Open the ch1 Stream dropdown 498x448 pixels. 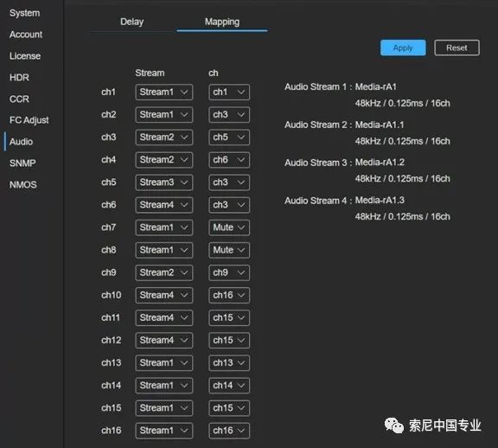tap(164, 93)
